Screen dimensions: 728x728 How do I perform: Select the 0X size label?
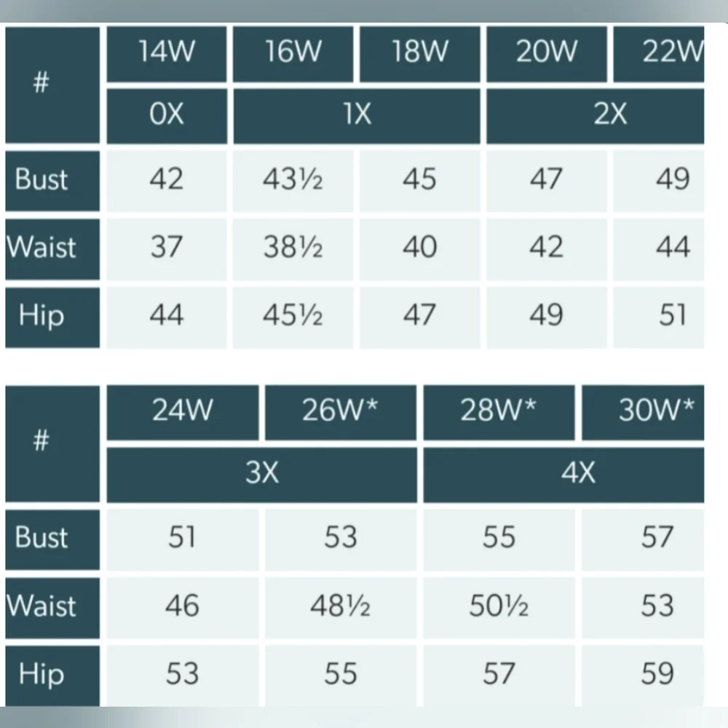click(x=167, y=116)
